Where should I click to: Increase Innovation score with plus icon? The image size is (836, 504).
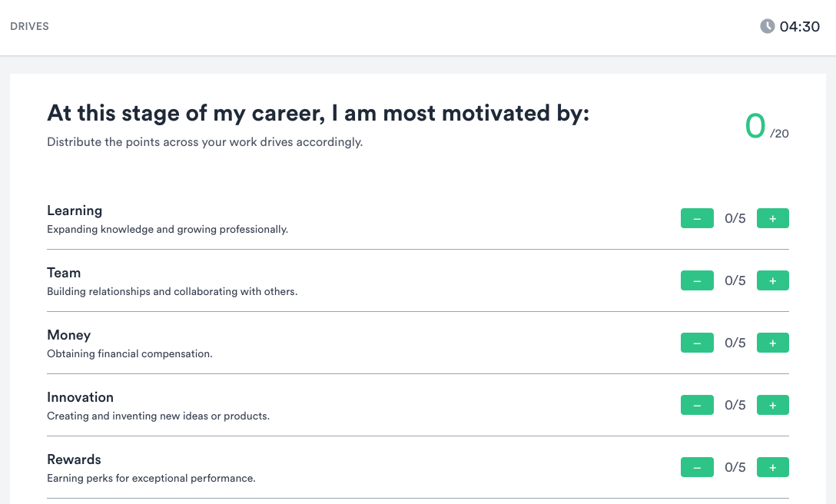click(772, 405)
